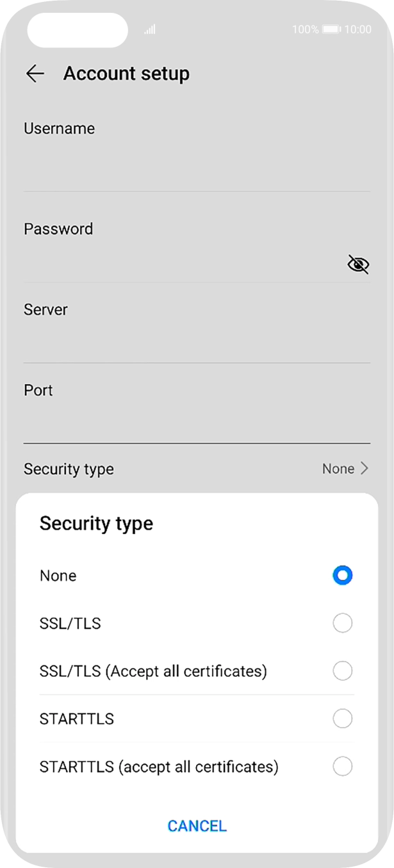Open the Security type chevron dropdown

(365, 469)
